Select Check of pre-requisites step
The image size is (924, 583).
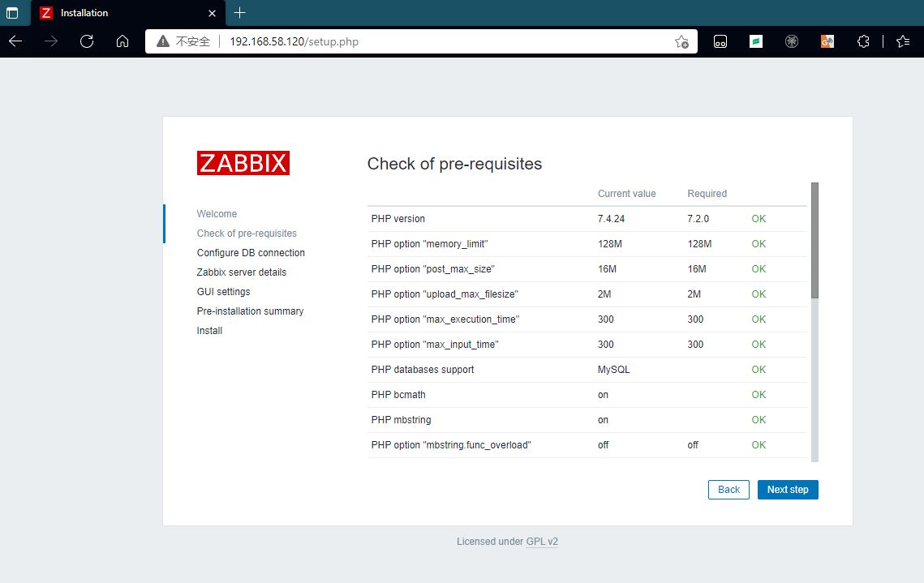click(x=247, y=234)
